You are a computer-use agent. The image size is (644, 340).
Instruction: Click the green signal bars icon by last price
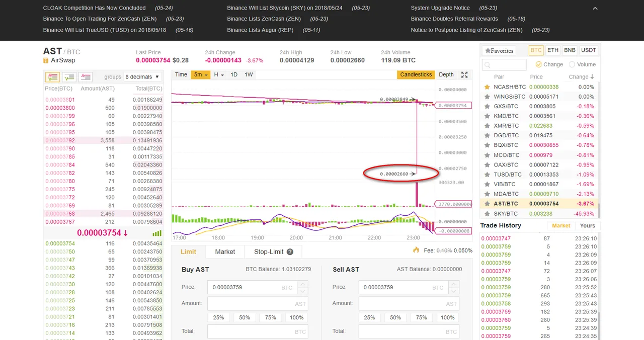point(157,233)
